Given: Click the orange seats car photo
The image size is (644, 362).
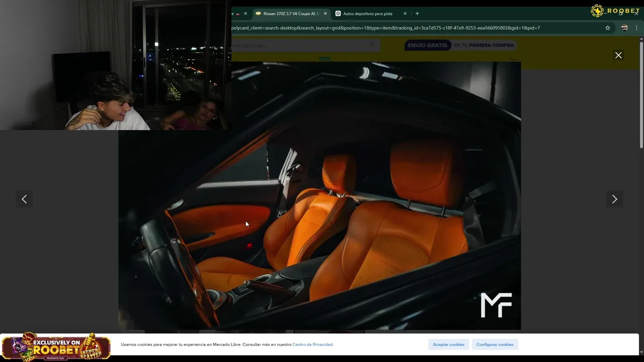Looking at the screenshot, I should tap(319, 196).
